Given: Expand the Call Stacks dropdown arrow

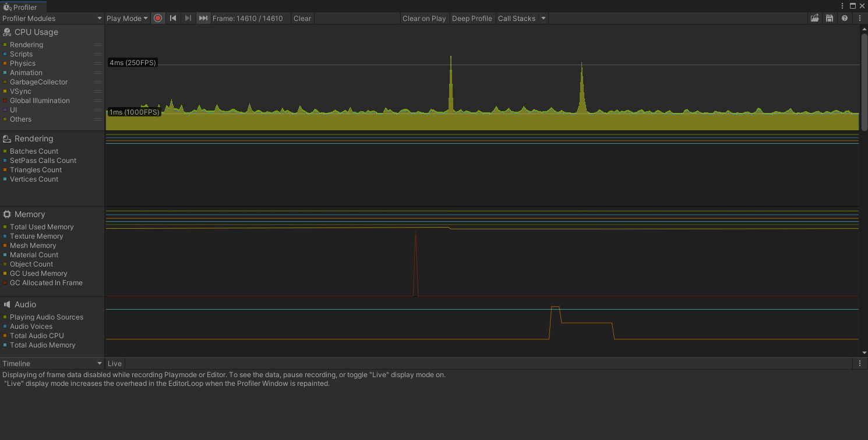Looking at the screenshot, I should 544,19.
